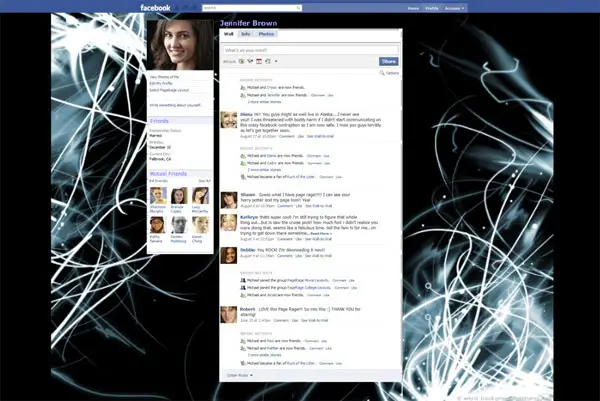Click the 'Mutual Friends' section header
This screenshot has width=600, height=401.
[168, 174]
